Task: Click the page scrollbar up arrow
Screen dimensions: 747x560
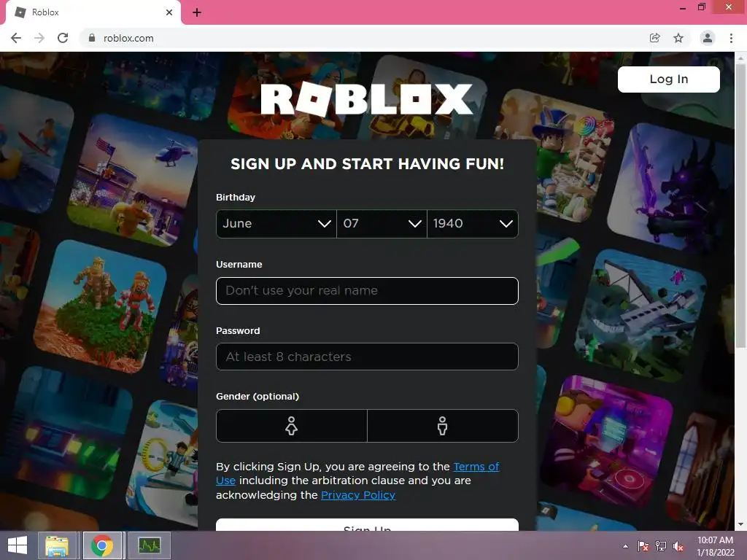Action: coord(740,58)
